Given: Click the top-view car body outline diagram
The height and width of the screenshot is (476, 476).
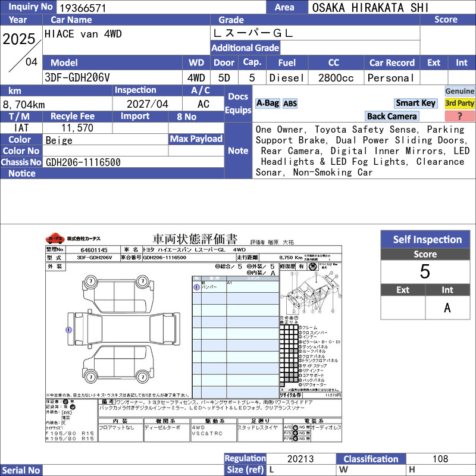Looking at the screenshot, I should tap(124, 329).
